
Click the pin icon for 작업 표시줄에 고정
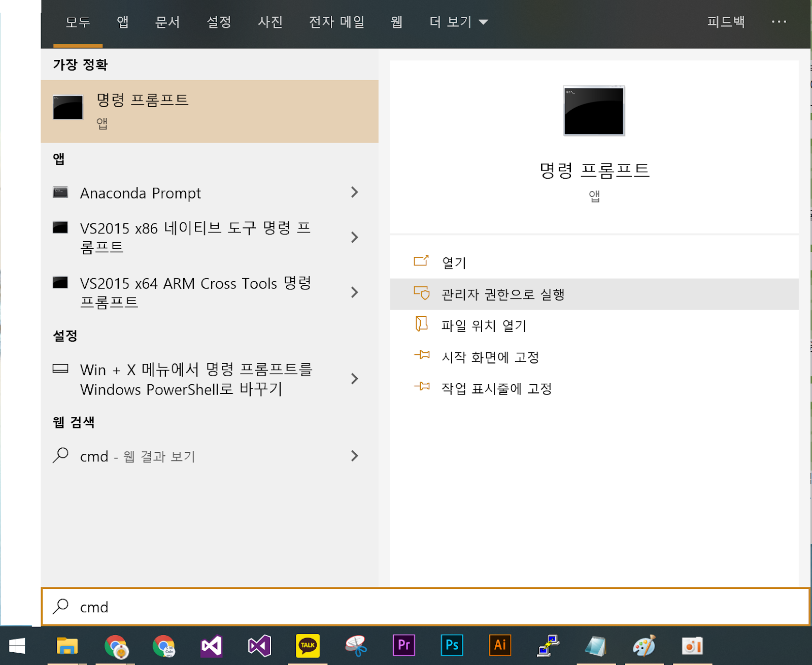pos(422,386)
